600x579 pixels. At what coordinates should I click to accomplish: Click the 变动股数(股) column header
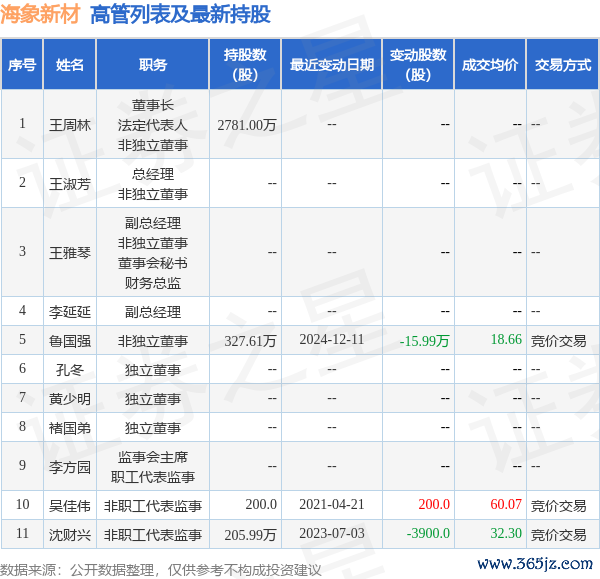pos(418,65)
